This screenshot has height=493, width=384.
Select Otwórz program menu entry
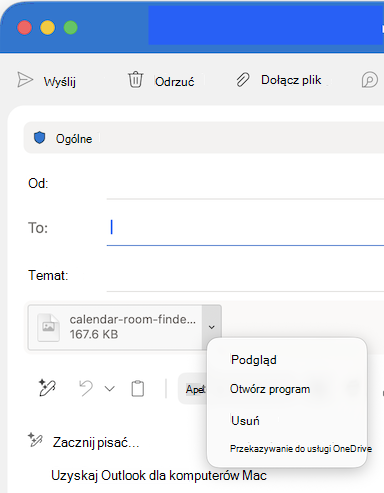(x=270, y=389)
